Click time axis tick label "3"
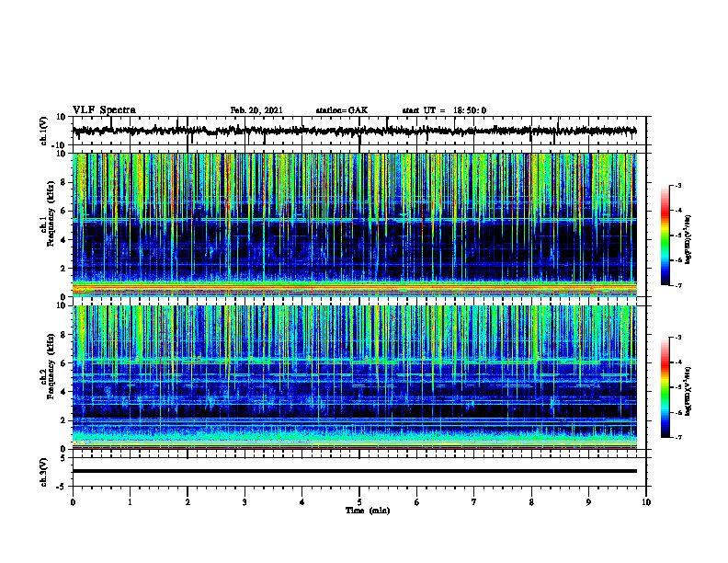The width and height of the screenshot is (728, 563). tap(245, 502)
